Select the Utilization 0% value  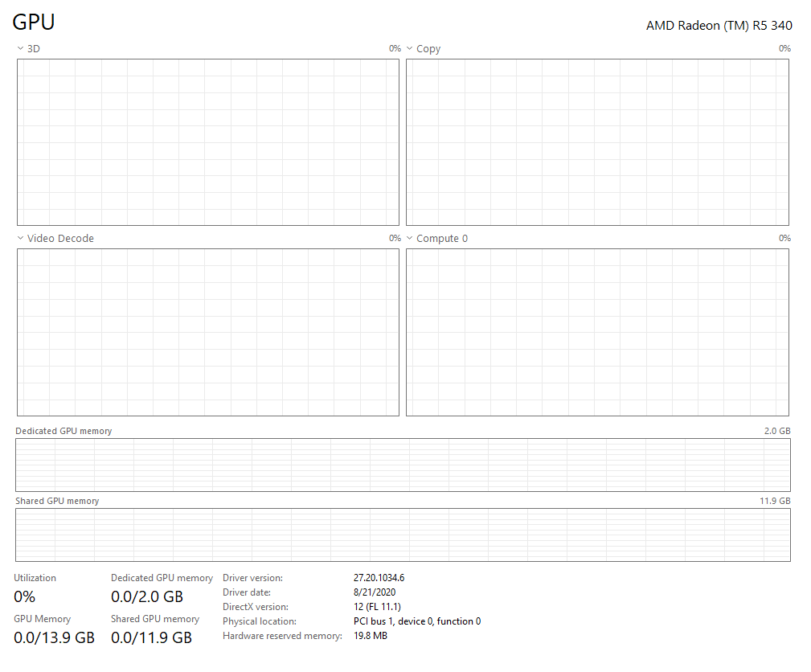pyautogui.click(x=25, y=596)
